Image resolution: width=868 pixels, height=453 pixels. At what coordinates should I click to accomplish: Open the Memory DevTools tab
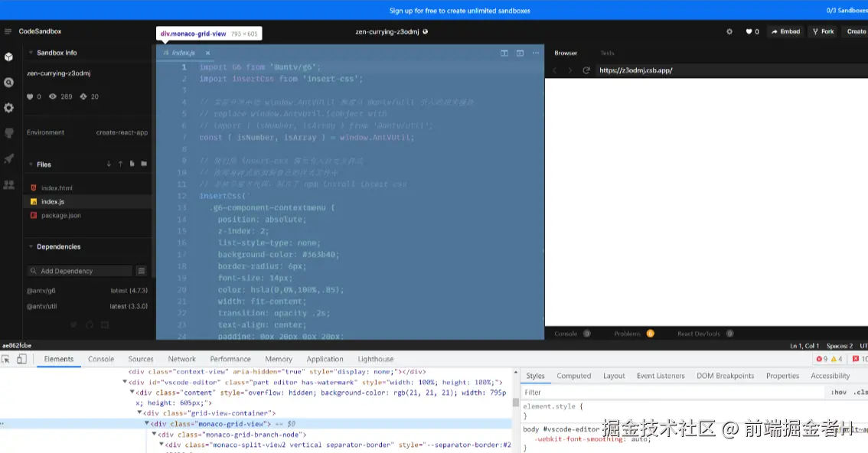279,359
